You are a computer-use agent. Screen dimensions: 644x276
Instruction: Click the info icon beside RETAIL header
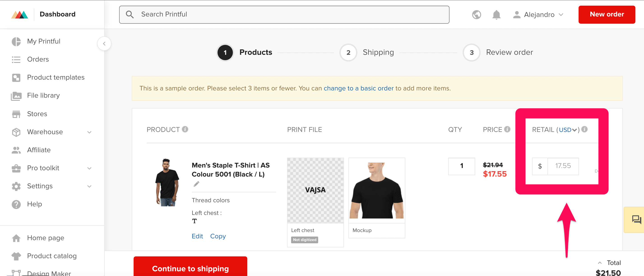coord(584,129)
